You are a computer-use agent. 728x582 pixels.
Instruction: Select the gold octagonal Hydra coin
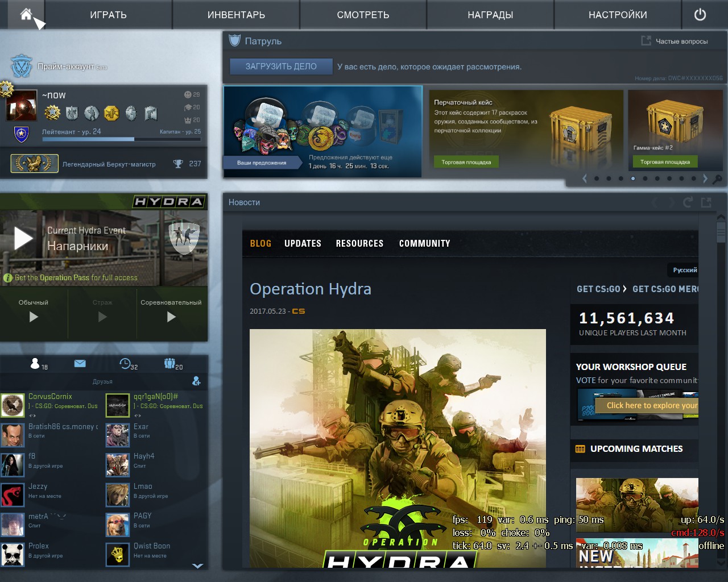tap(111, 113)
